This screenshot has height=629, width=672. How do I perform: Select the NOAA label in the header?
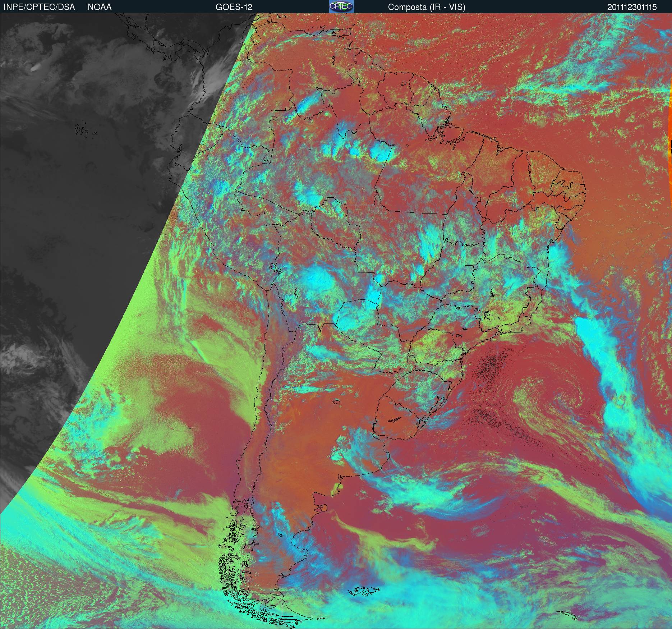(x=100, y=7)
